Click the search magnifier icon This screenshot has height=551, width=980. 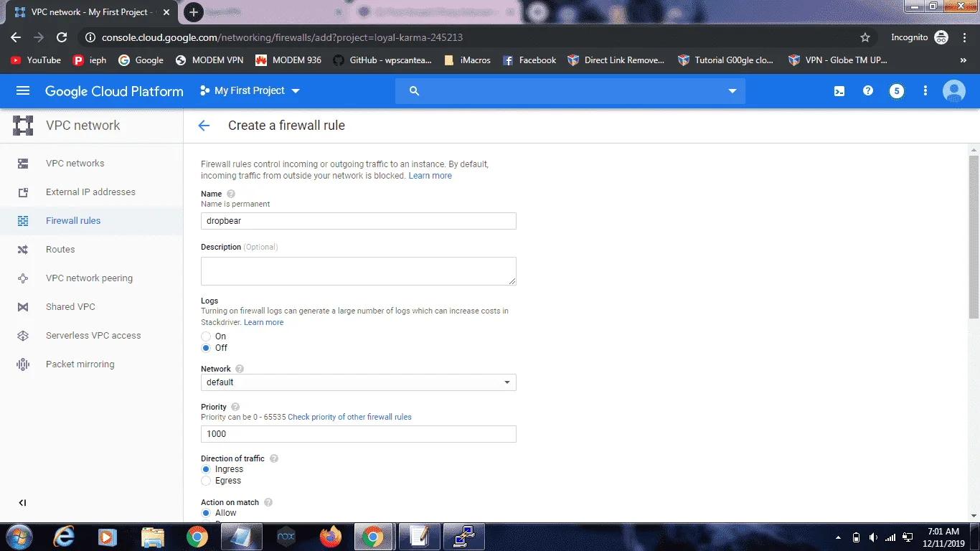(414, 91)
